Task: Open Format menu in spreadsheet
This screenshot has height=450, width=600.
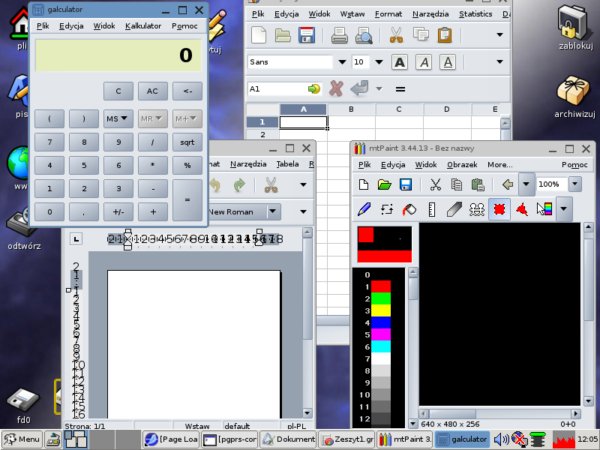Action: pos(388,14)
